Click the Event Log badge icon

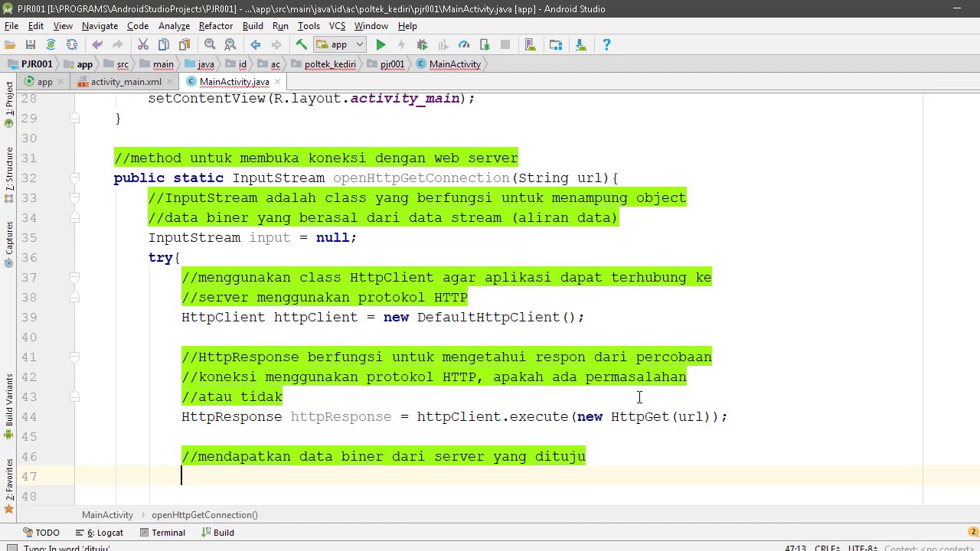pyautogui.click(x=972, y=533)
